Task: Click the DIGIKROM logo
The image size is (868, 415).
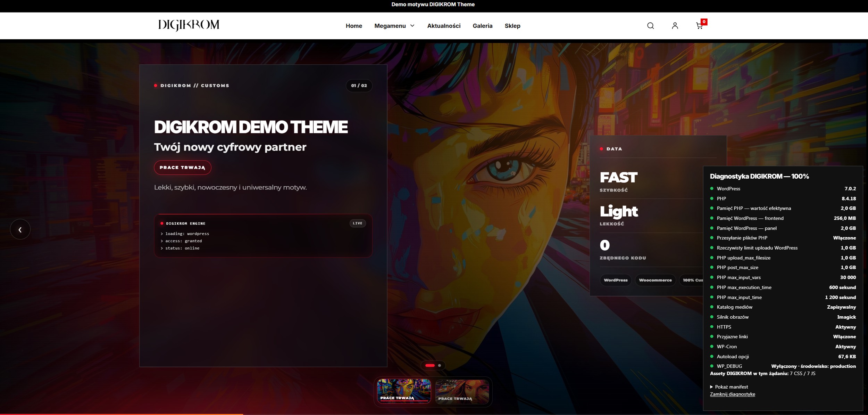Action: point(189,25)
